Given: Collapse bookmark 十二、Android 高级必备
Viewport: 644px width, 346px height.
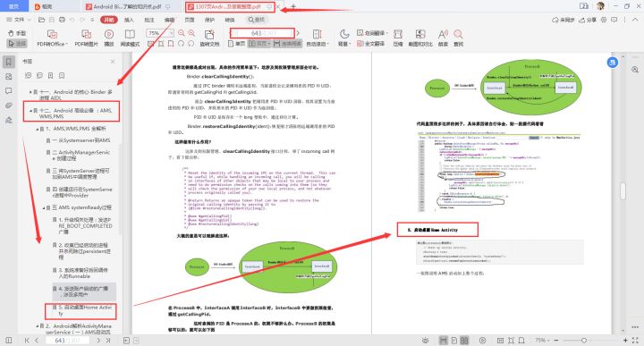Looking at the screenshot, I should pyautogui.click(x=30, y=111).
